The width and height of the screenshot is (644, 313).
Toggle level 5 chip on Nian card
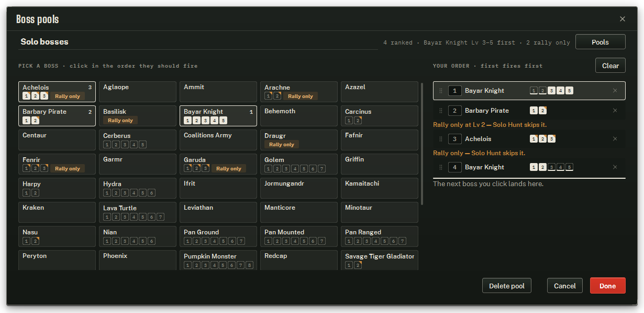143,241
